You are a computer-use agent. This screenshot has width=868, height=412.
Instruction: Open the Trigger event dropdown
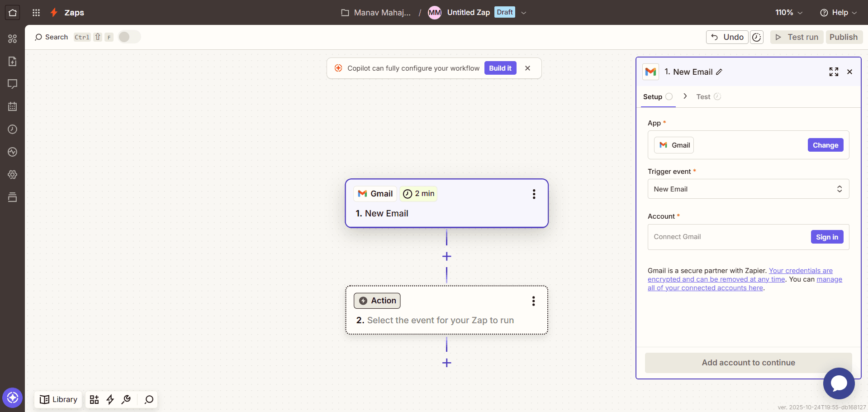[x=748, y=189]
